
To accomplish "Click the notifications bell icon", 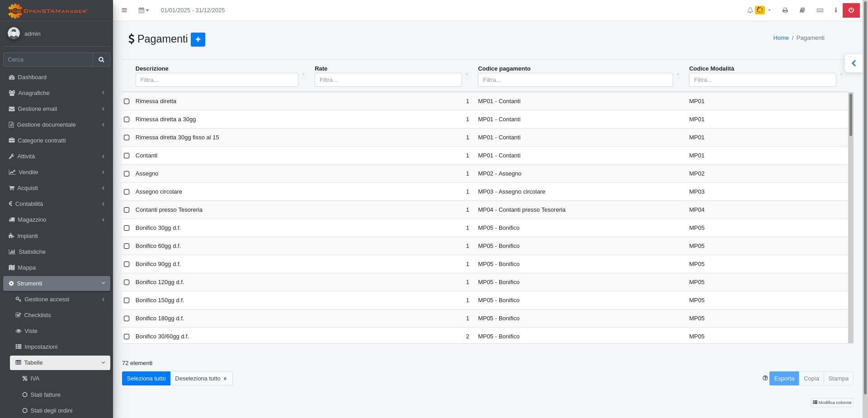I will [750, 10].
